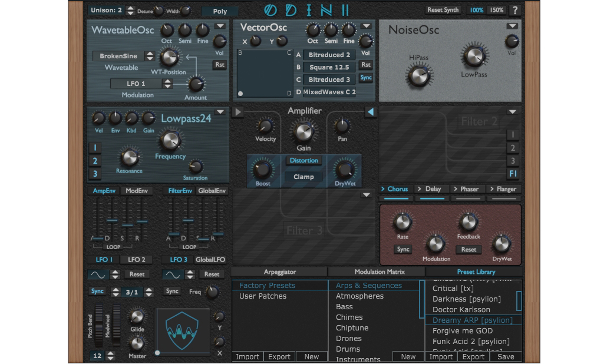Click the blue left arrow beside Amplifier
The image size is (607, 364).
click(371, 112)
